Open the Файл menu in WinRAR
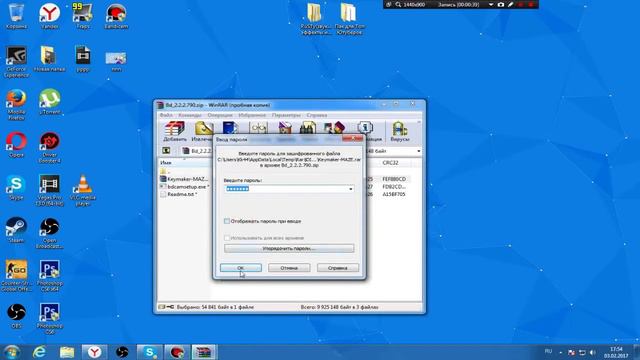This screenshot has height=360, width=640. [x=166, y=115]
